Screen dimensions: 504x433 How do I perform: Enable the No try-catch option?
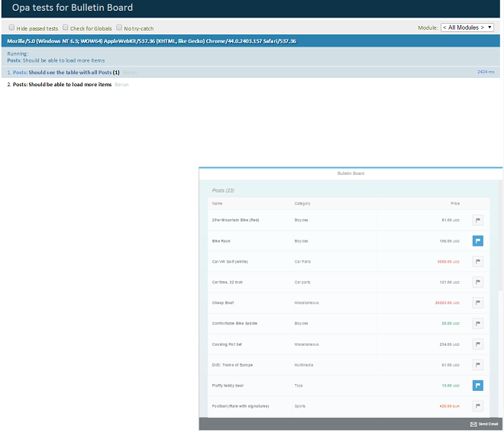pyautogui.click(x=119, y=28)
